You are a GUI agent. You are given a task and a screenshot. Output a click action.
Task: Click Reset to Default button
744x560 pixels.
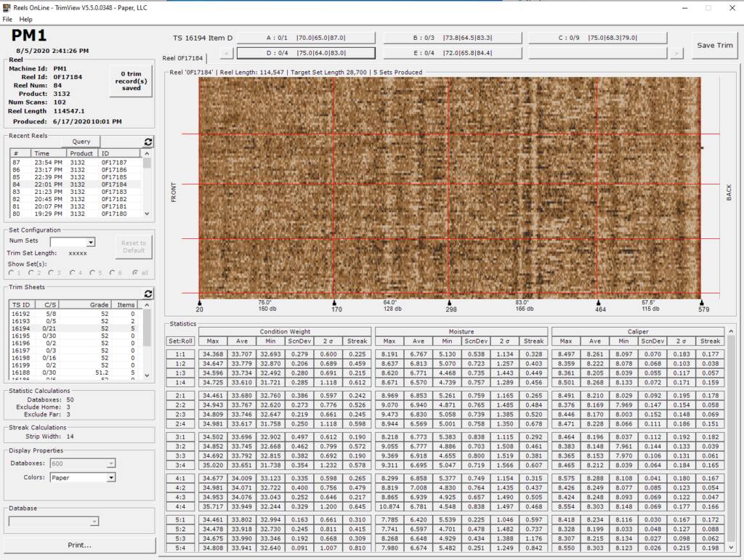[134, 246]
